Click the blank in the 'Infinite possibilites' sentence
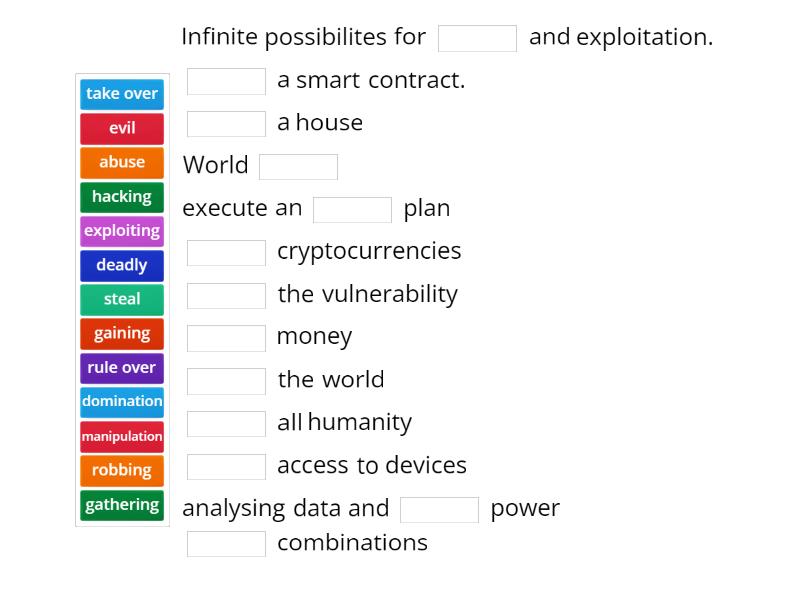Image resolution: width=800 pixels, height=600 pixels. pyautogui.click(x=477, y=37)
